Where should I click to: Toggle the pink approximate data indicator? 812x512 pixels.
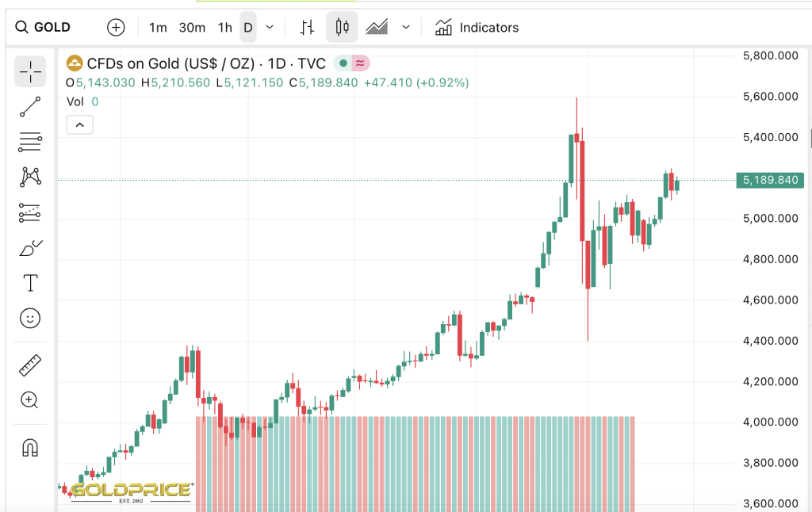click(x=361, y=63)
